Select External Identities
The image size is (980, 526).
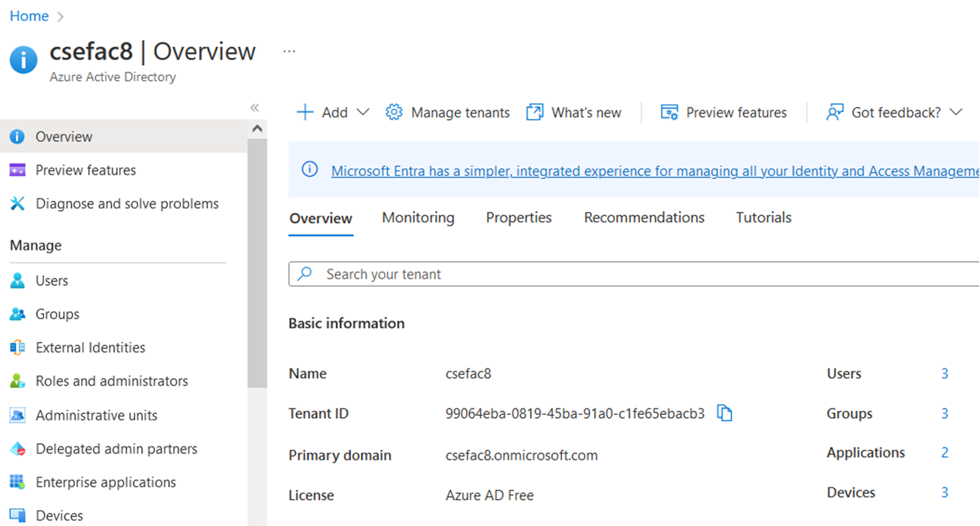pos(90,348)
